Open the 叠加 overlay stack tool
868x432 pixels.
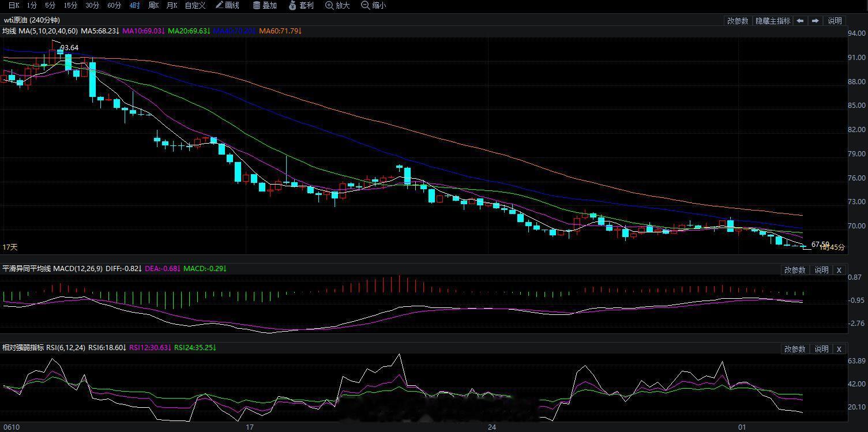pos(265,5)
